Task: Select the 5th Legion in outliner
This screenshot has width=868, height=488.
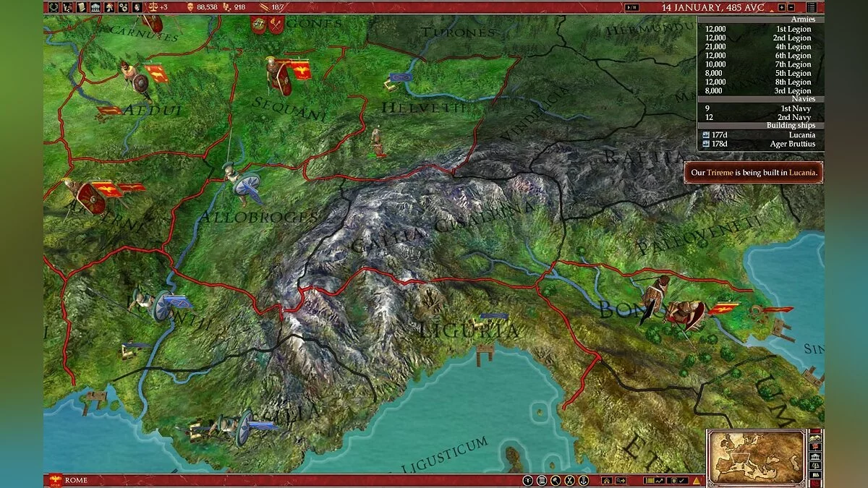Action: click(759, 73)
